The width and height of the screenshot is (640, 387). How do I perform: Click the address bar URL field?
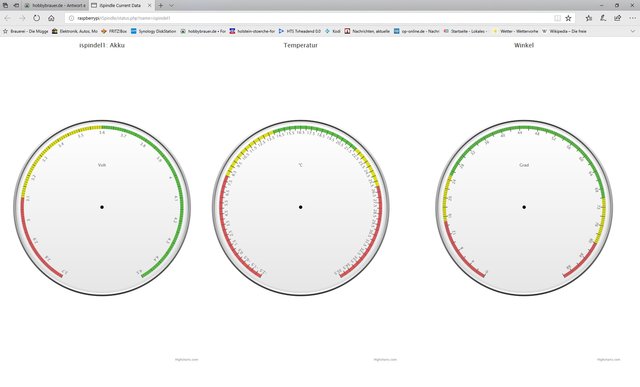point(310,18)
